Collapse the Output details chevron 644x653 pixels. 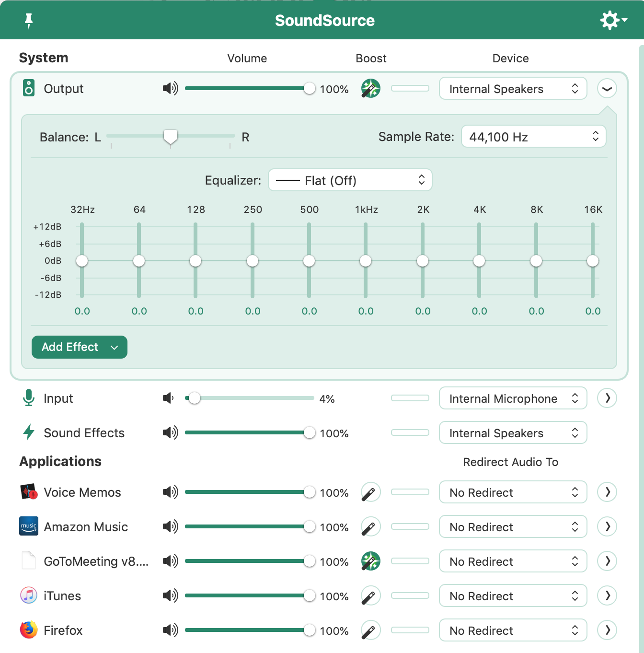click(607, 88)
